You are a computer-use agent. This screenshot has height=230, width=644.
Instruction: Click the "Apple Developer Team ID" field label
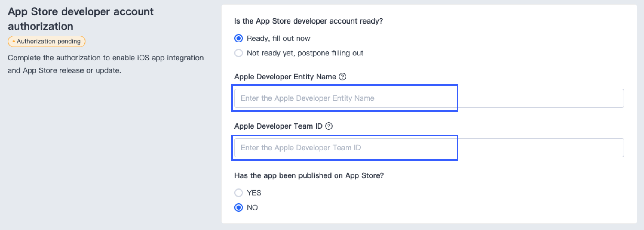278,126
